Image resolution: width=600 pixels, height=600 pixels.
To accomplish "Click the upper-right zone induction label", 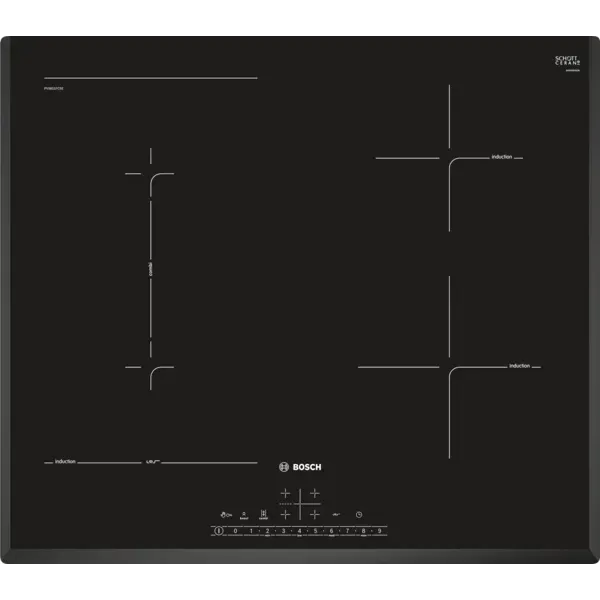I will point(501,158).
